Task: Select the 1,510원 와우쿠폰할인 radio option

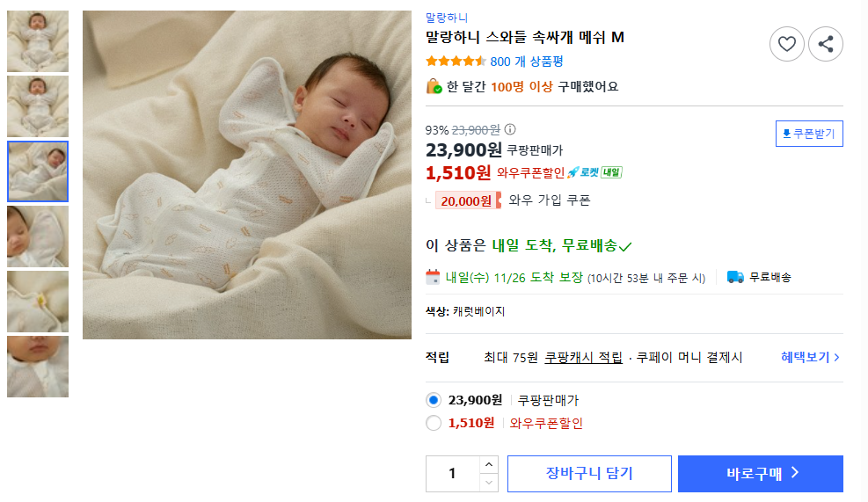Action: pyautogui.click(x=434, y=423)
